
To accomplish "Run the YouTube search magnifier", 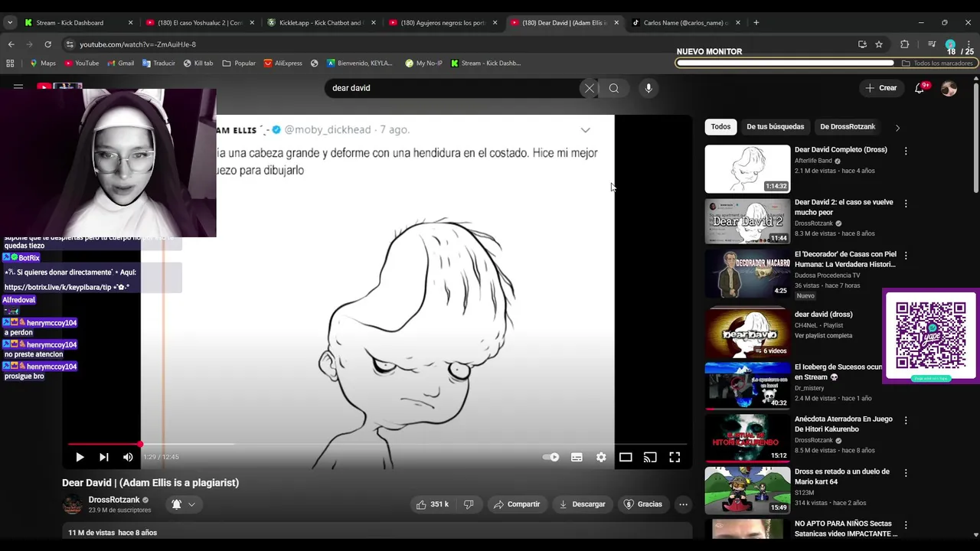I will (614, 88).
